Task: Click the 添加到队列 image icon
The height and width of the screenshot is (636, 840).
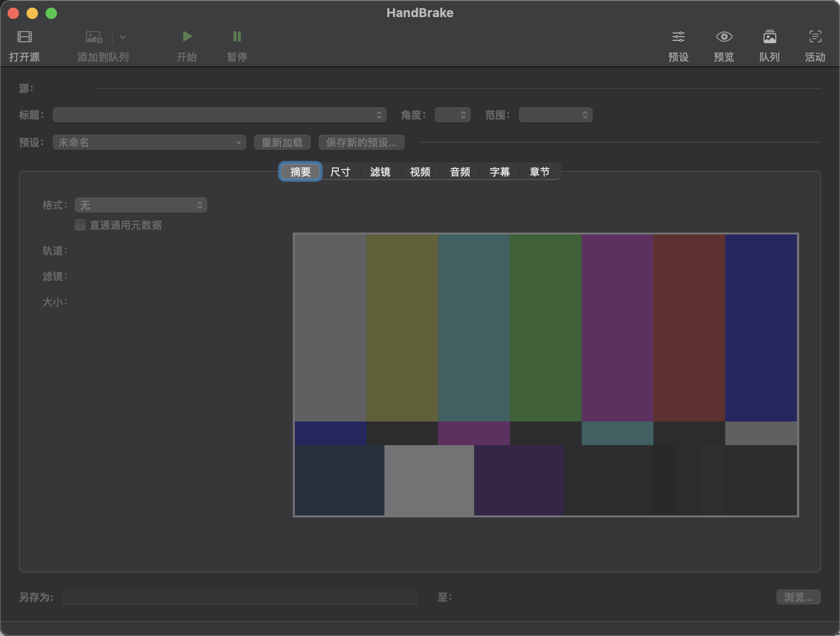Action: coord(94,37)
